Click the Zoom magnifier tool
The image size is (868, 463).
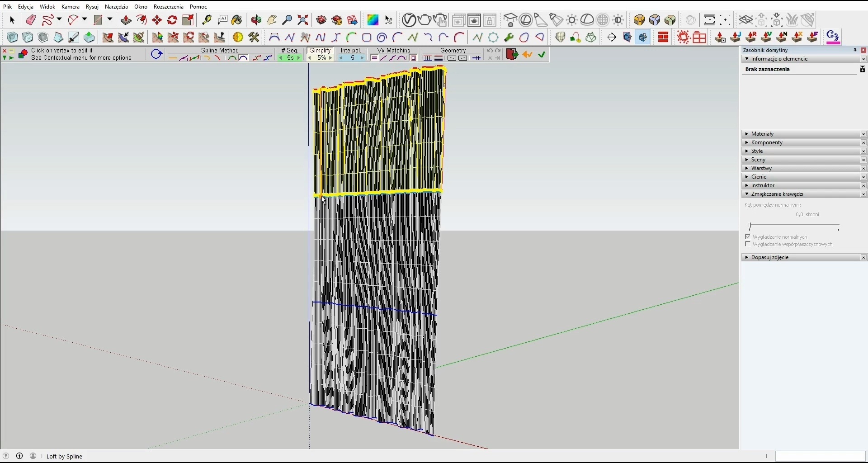[x=287, y=20]
